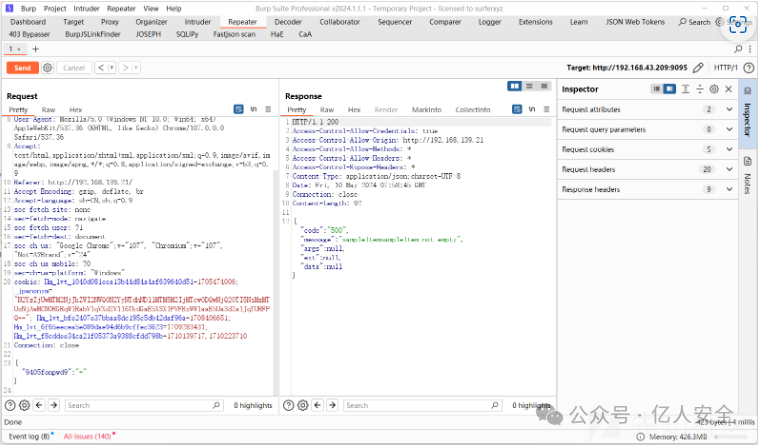Open Inspector side panel tab

(x=748, y=112)
